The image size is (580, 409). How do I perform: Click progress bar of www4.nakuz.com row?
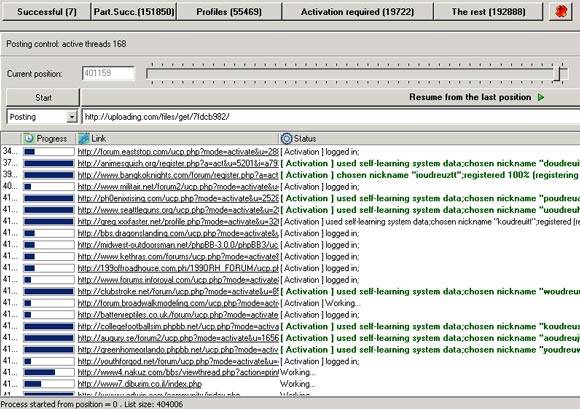tap(49, 372)
